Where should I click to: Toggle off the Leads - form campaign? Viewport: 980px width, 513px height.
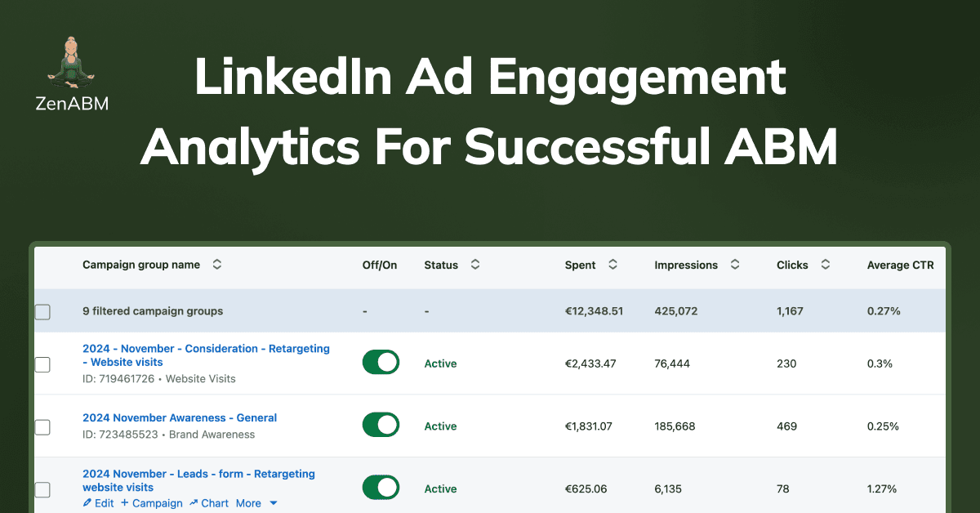click(x=381, y=488)
